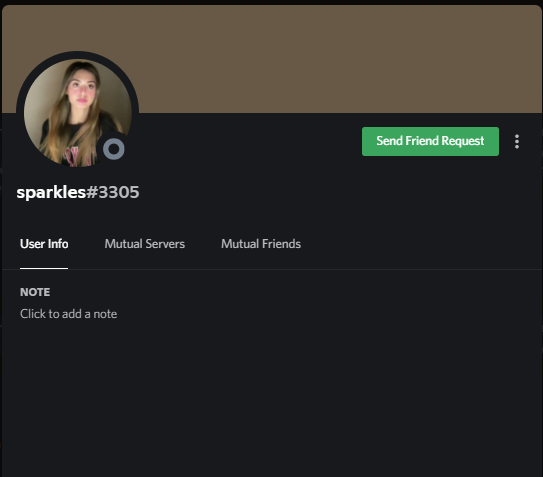Click the green friend request button
543x477 pixels.
(430, 141)
